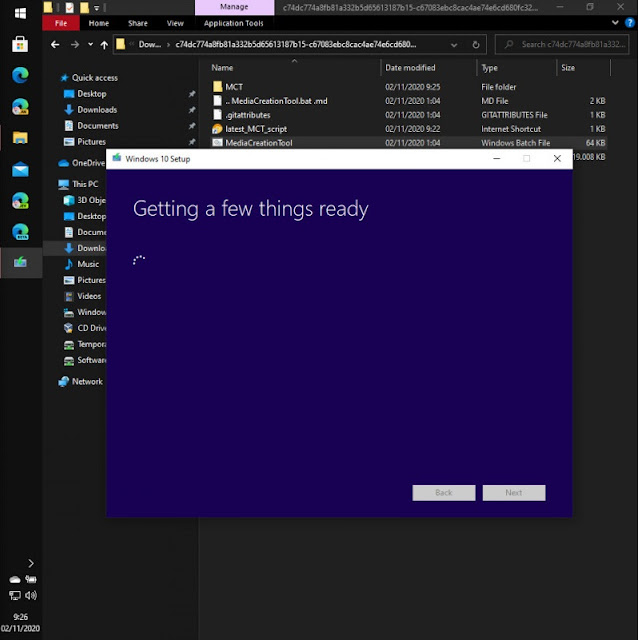Select the .gitattributes file
Image resolution: width=638 pixels, height=640 pixels.
pyautogui.click(x=247, y=115)
